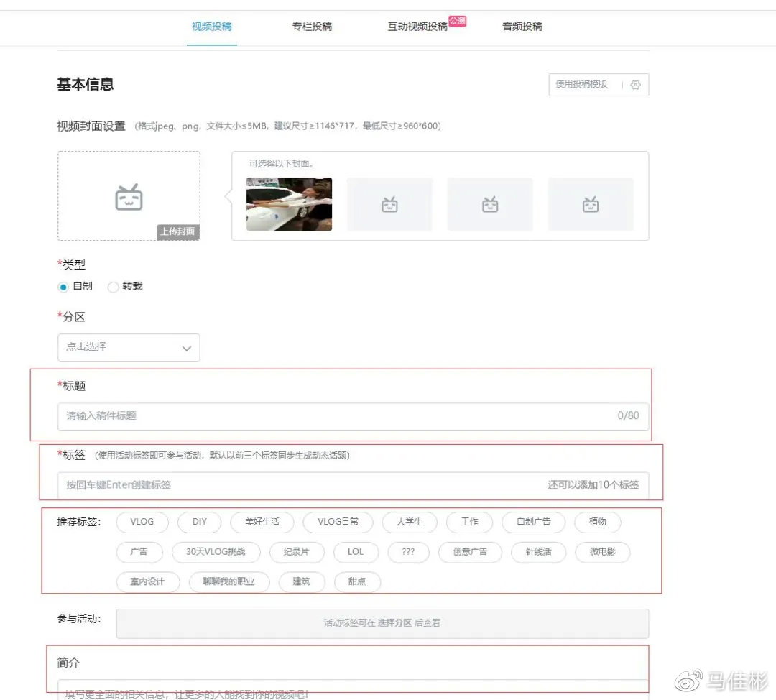The width and height of the screenshot is (776, 700).
Task: Add the 美好生活 recommended tag
Action: pos(262,522)
